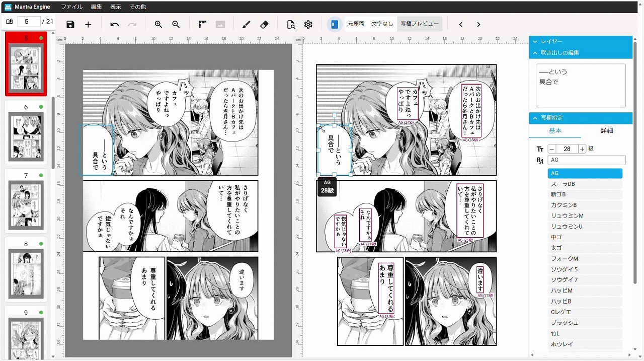Select the brush tool

pyautogui.click(x=246, y=24)
